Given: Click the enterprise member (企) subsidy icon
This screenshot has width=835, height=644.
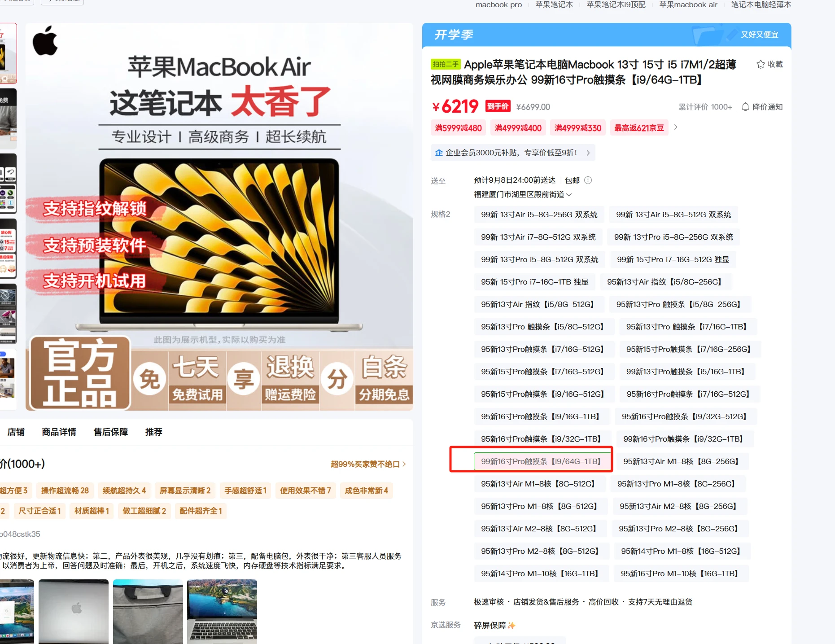Looking at the screenshot, I should pyautogui.click(x=438, y=153).
